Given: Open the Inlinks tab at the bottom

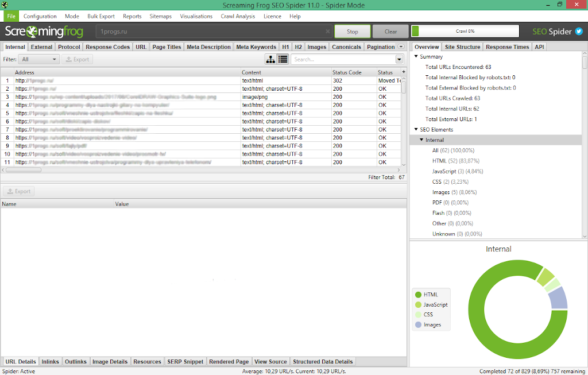Looking at the screenshot, I should pyautogui.click(x=51, y=361).
